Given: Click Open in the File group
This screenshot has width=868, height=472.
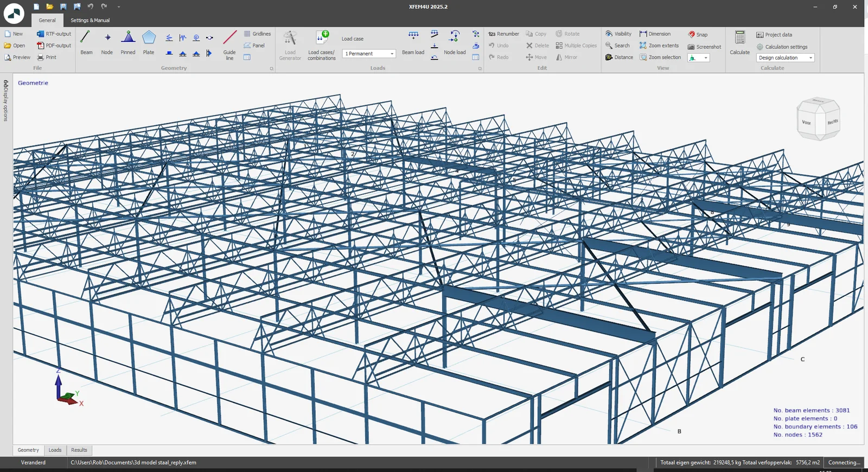Looking at the screenshot, I should coord(15,46).
